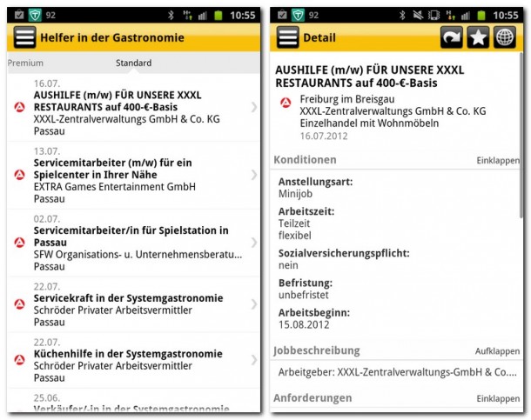Open Küchenhilfe in der Systemgastronomie listing
This screenshot has width=531, height=420.
click(131, 360)
